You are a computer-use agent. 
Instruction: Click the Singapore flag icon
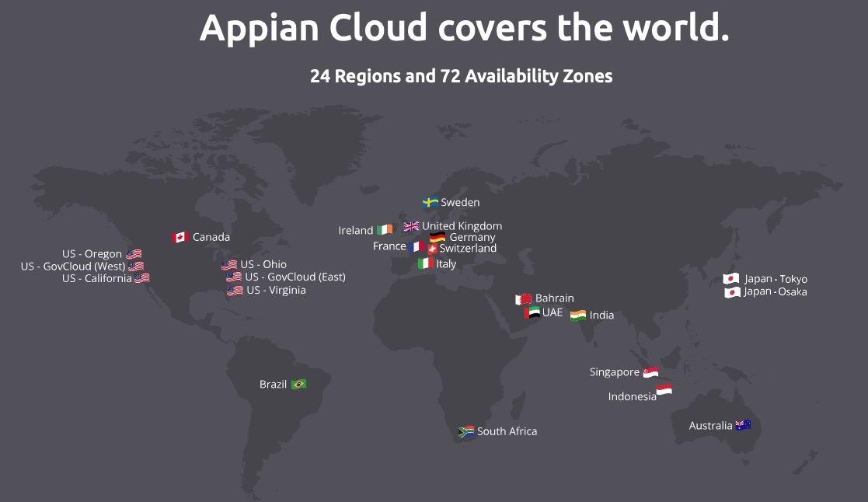coord(650,372)
